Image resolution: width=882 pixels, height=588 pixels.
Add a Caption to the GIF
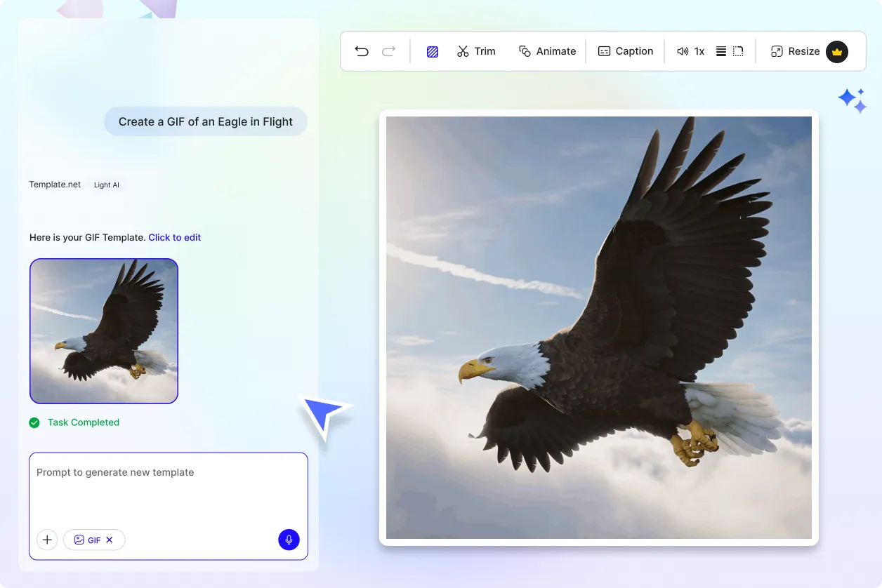625,51
